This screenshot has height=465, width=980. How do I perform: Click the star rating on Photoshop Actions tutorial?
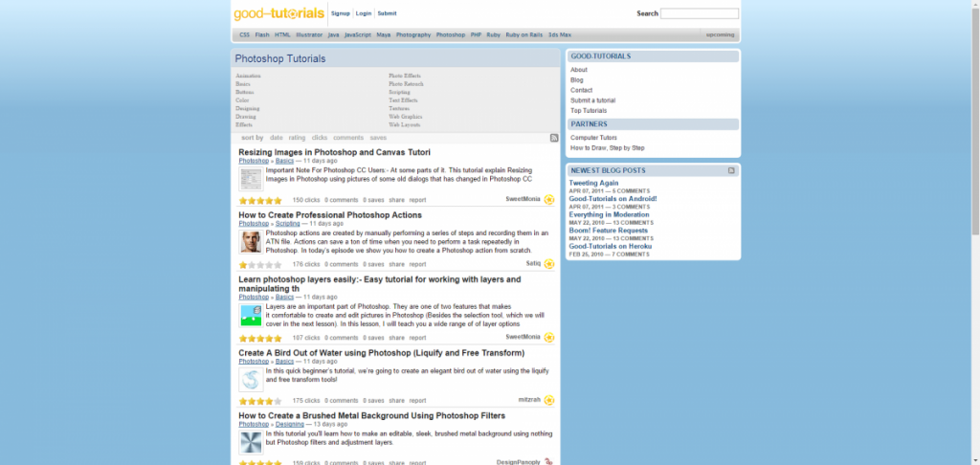260,264
